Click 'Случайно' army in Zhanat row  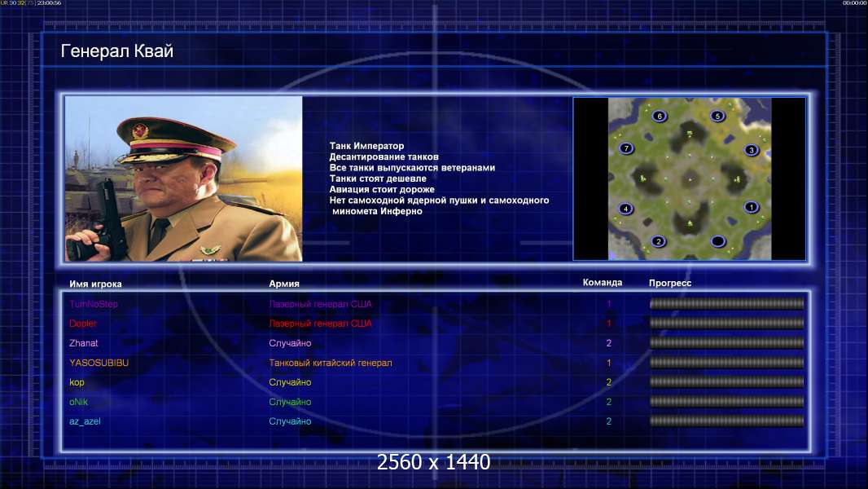pos(290,343)
